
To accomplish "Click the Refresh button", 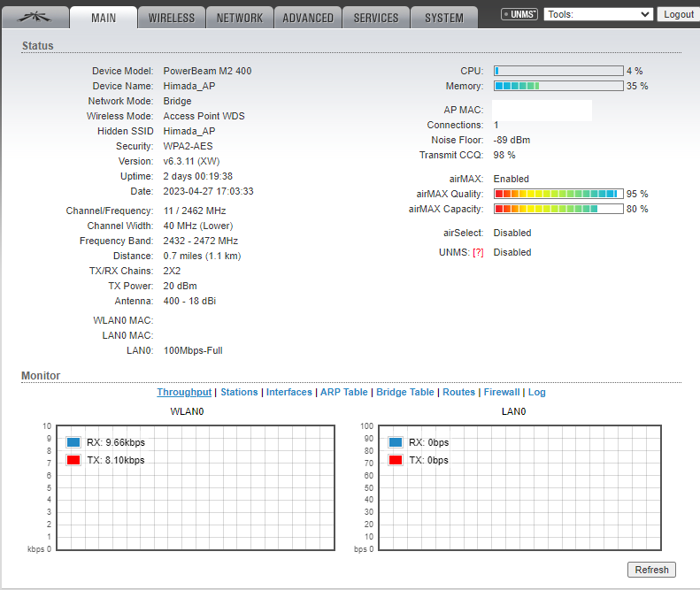I will point(651,570).
